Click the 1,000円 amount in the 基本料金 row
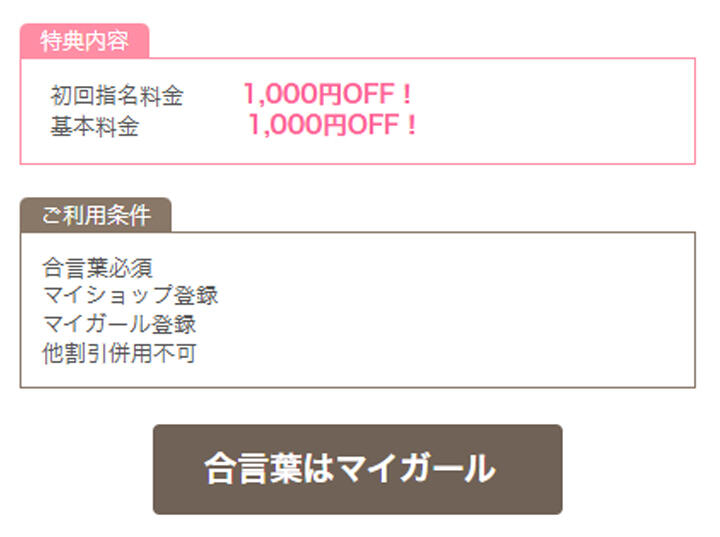Image resolution: width=720 pixels, height=537 pixels. click(298, 126)
